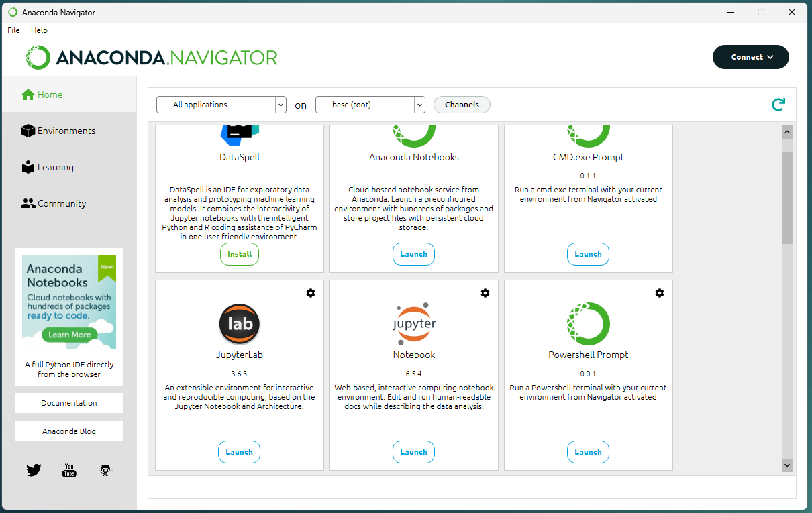The image size is (812, 513).
Task: Click the Environments cube icon
Action: pyautogui.click(x=28, y=131)
